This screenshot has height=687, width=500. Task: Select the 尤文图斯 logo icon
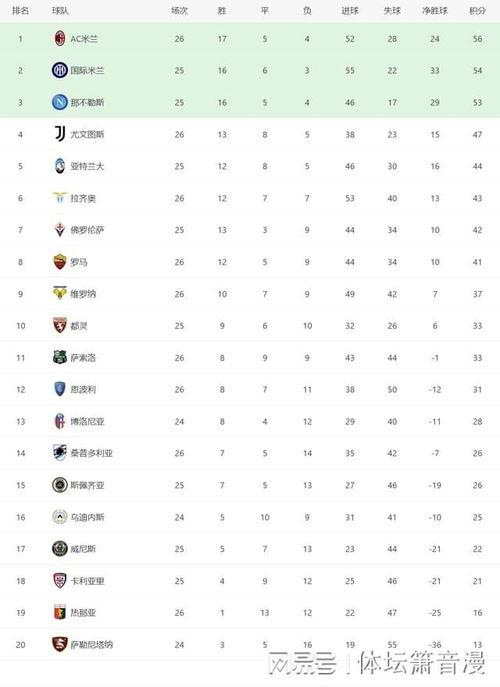pos(60,134)
